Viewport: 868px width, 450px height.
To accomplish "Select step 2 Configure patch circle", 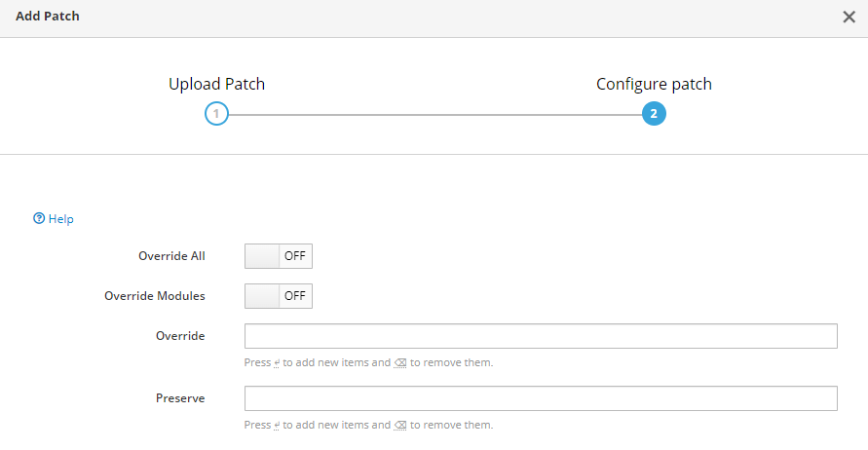I will (x=654, y=113).
